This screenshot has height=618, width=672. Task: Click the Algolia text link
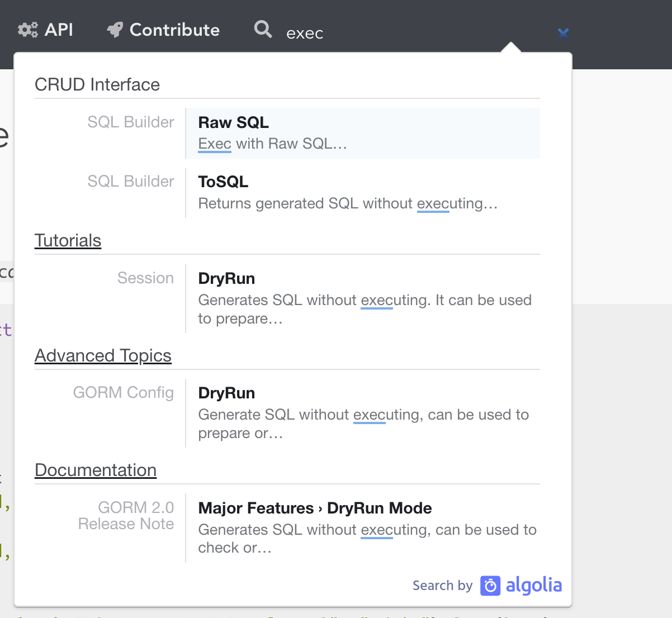[534, 585]
